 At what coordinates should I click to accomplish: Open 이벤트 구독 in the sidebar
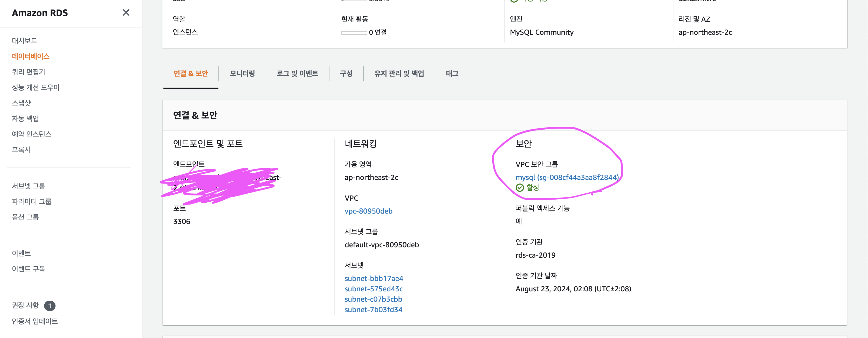(28, 269)
